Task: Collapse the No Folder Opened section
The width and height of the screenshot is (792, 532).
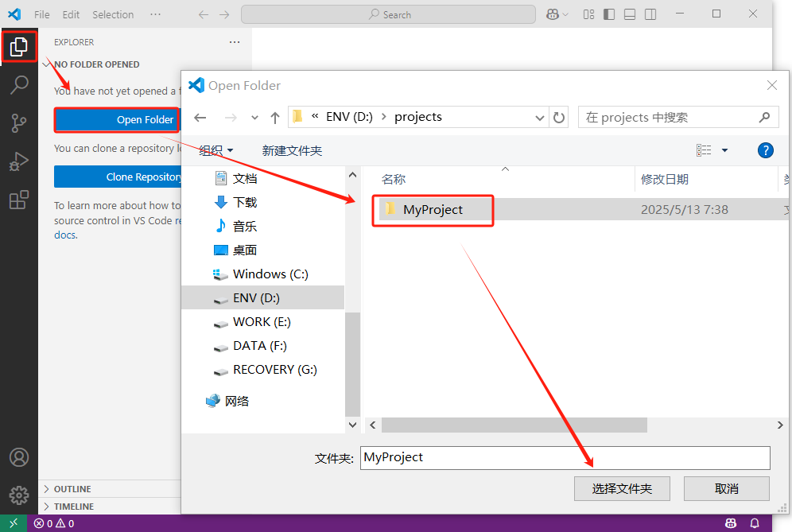Action: pyautogui.click(x=96, y=64)
